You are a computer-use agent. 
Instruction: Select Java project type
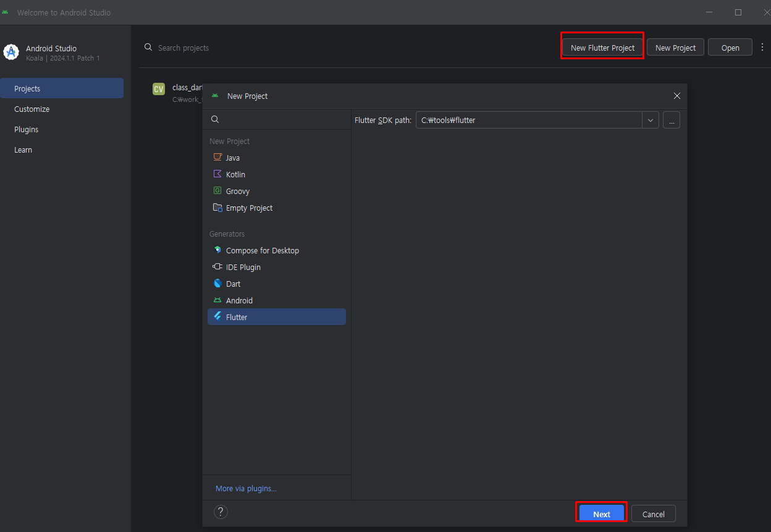[x=277, y=158]
